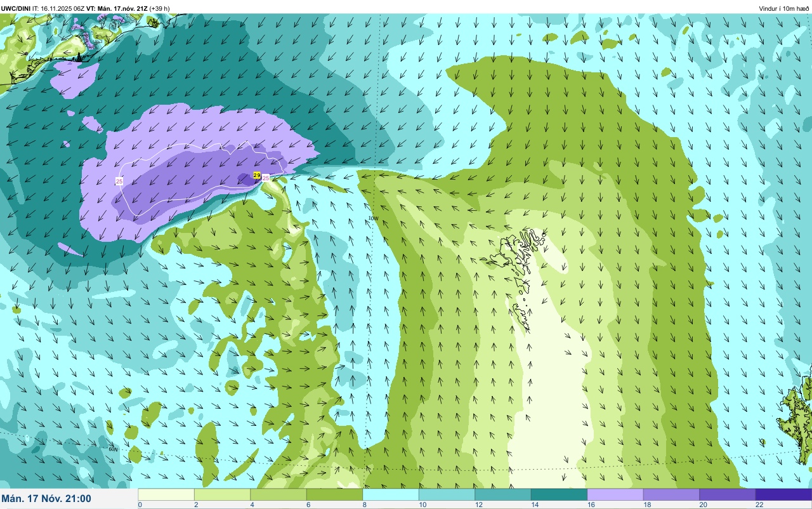Viewport: 812px width, 509px height.
Task: Click the light teal 10–12 legend swatch
Action: [447, 494]
